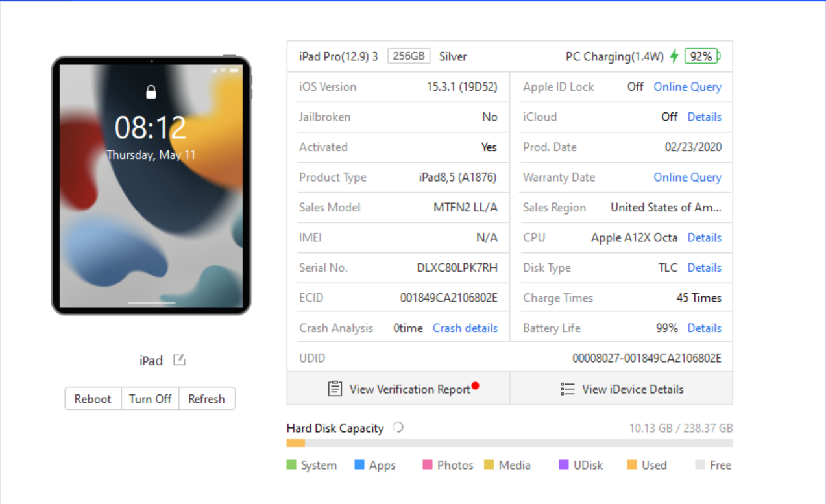This screenshot has width=826, height=504.
Task: Open Battery Life Details
Action: pos(704,328)
